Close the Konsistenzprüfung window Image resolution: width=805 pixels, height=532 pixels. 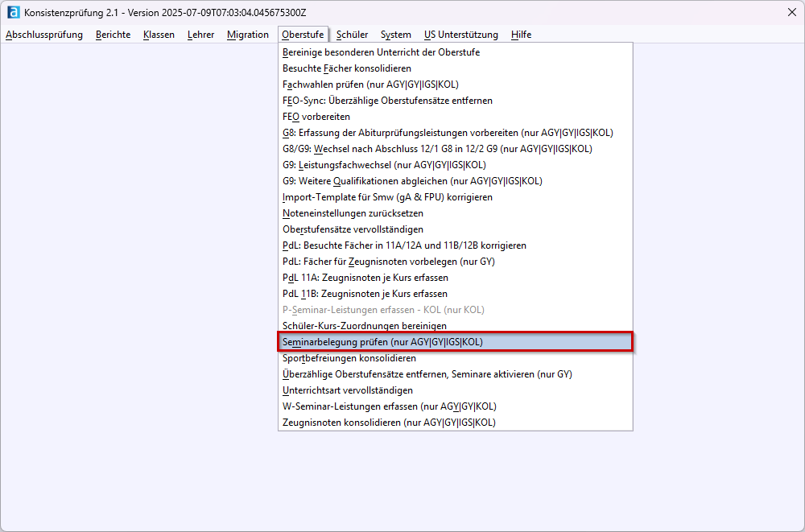click(x=791, y=12)
